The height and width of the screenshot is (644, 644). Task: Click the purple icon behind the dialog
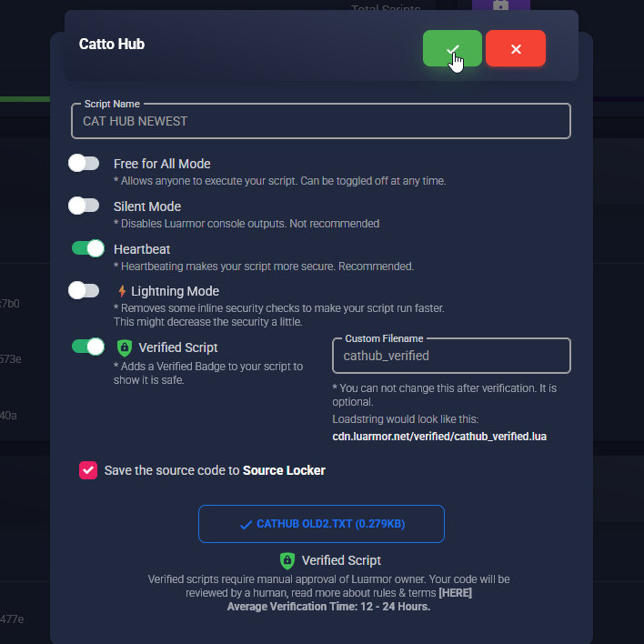tap(500, 5)
